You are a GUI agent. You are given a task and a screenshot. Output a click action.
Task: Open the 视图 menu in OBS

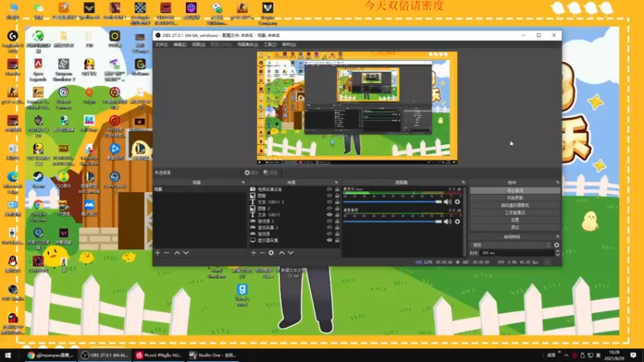click(198, 44)
